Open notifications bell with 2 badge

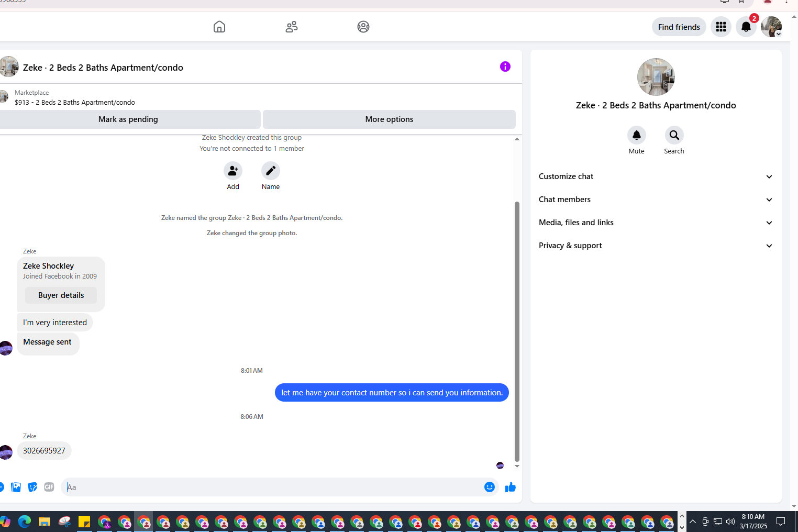[x=746, y=27]
